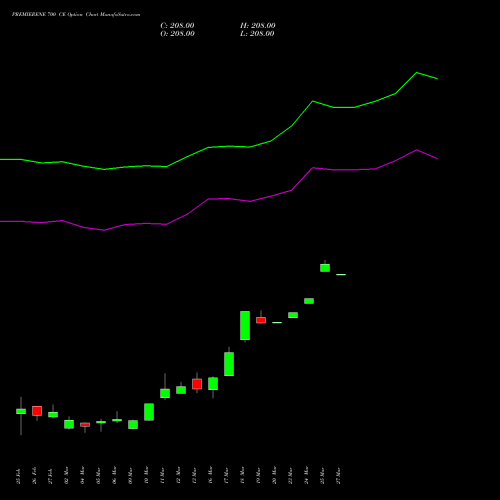The image size is (500, 500).
Task: Select the 25 Mar date label
Action: click(323, 476)
